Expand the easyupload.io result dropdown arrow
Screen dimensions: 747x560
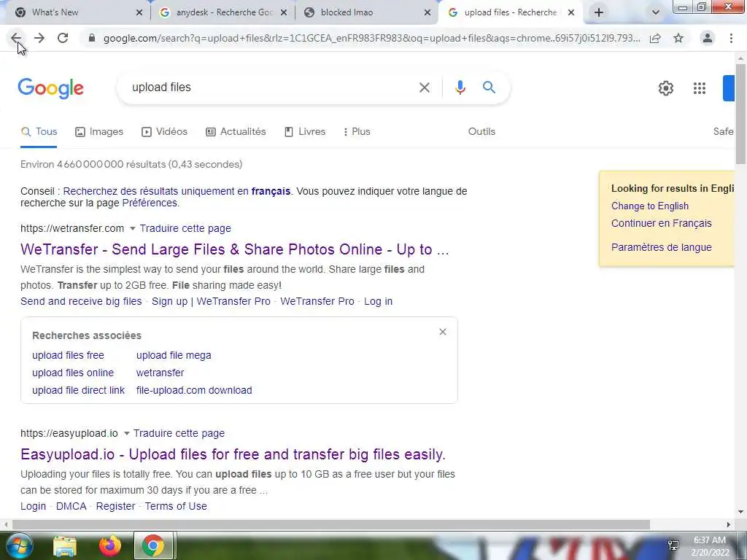point(126,433)
